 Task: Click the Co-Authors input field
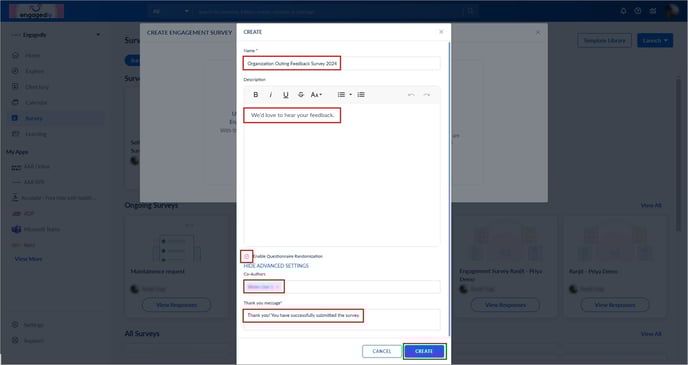point(342,287)
